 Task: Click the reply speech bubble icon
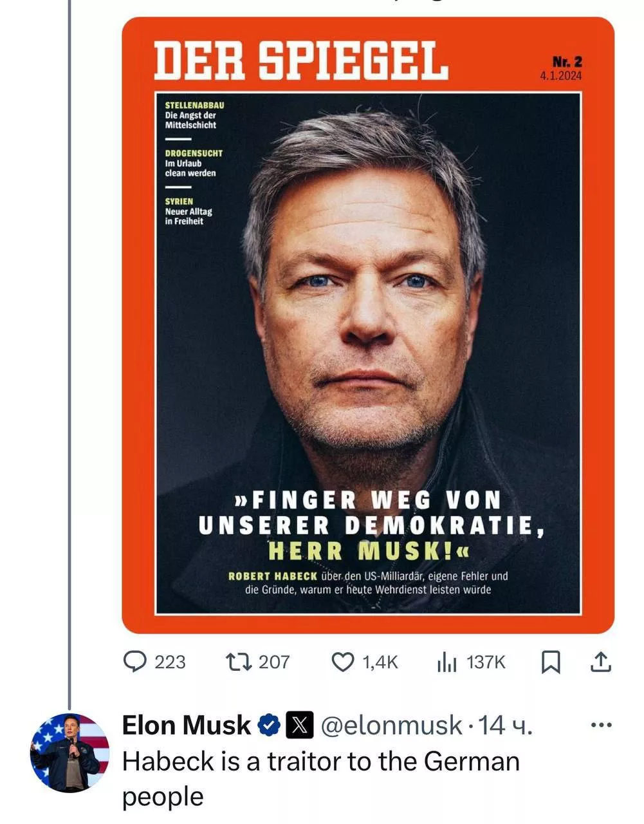pos(134,661)
